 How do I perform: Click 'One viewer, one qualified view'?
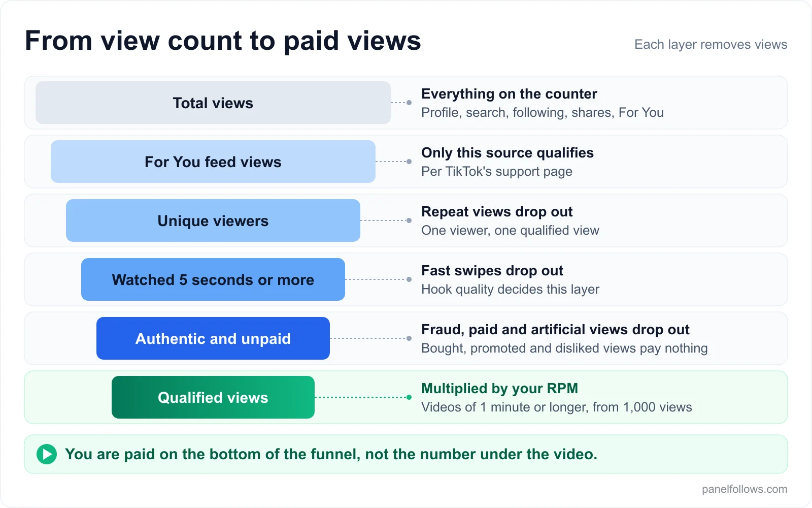click(x=510, y=230)
